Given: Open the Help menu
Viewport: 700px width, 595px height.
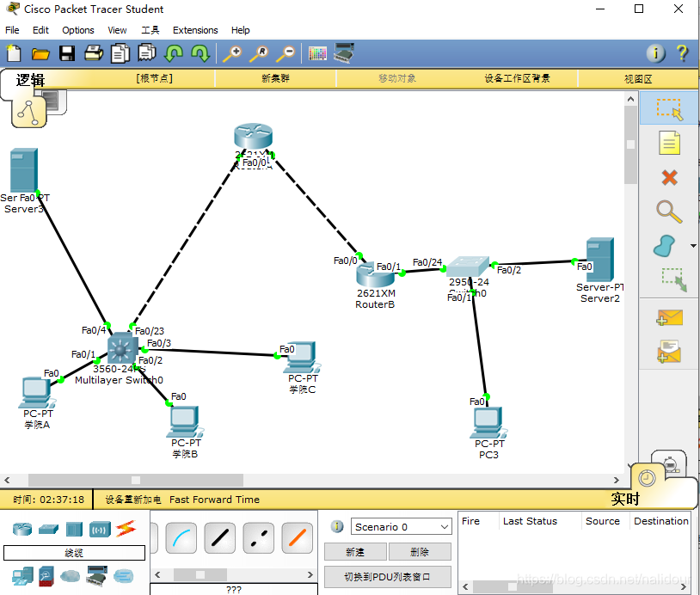Looking at the screenshot, I should [240, 30].
